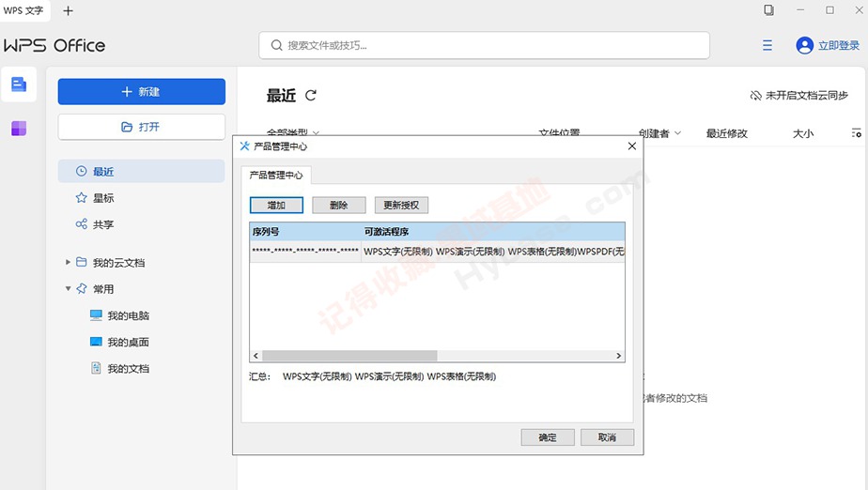868x490 pixels.
Task: Click the 确定 button
Action: 548,437
